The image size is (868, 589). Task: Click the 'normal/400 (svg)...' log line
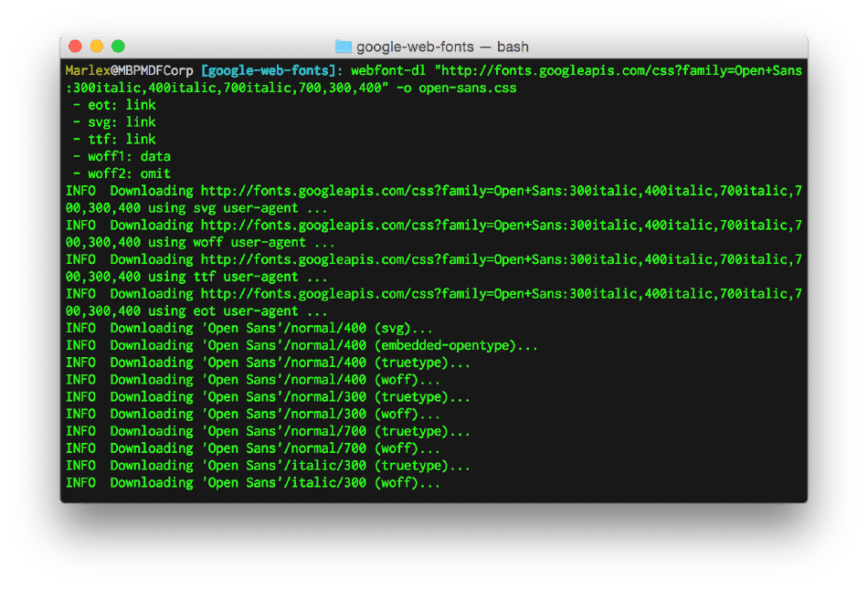tap(249, 329)
